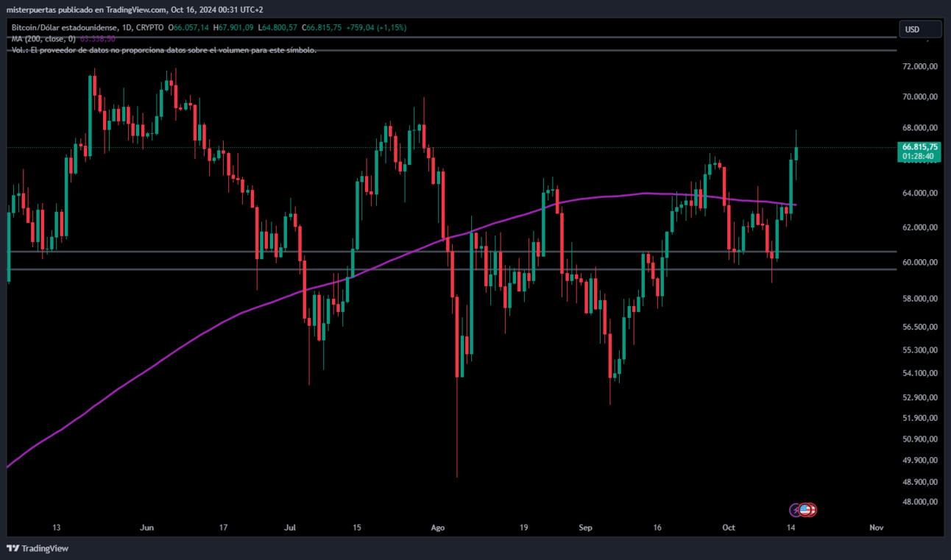
Task: Click the Nov label on time axis
Action: (x=876, y=528)
